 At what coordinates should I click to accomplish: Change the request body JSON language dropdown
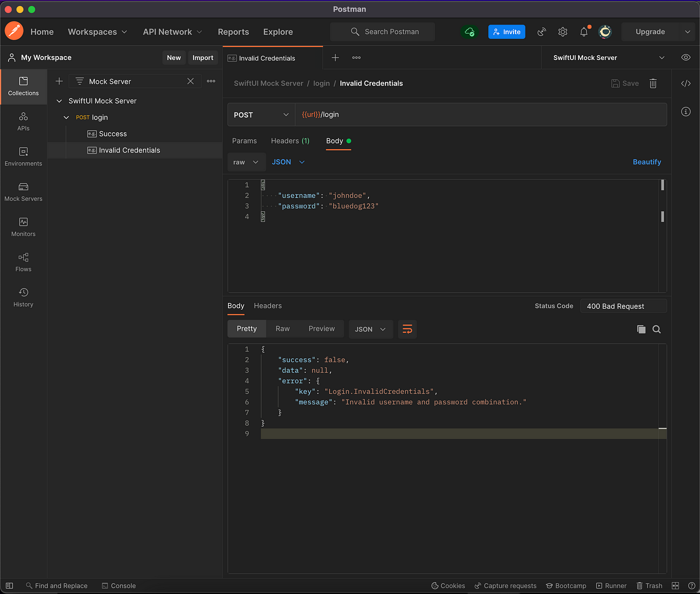tap(288, 162)
